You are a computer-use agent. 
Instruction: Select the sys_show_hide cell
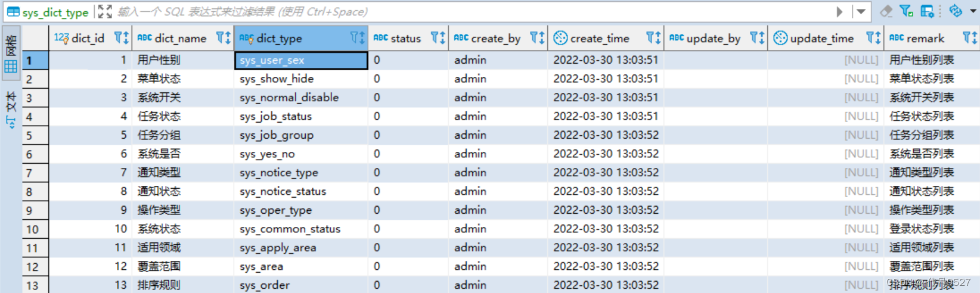[x=301, y=79]
